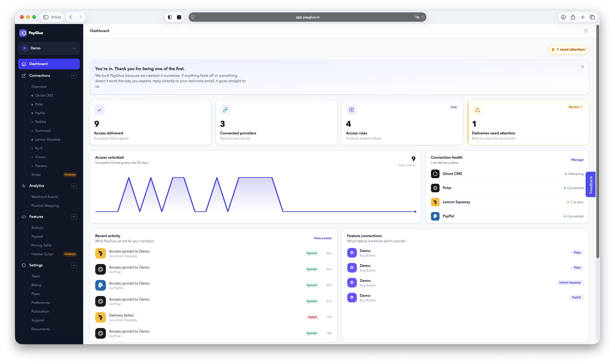
Task: Click View events in Recent activity
Action: tap(323, 238)
